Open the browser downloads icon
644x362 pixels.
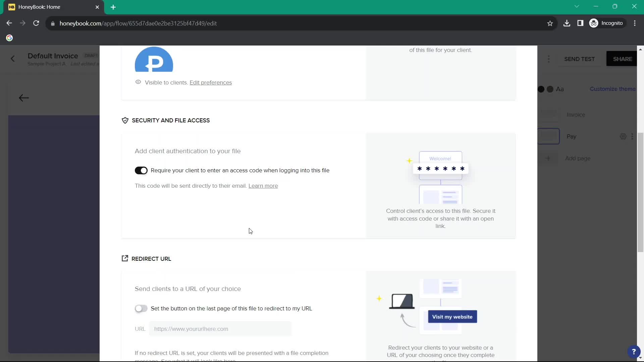point(567,23)
